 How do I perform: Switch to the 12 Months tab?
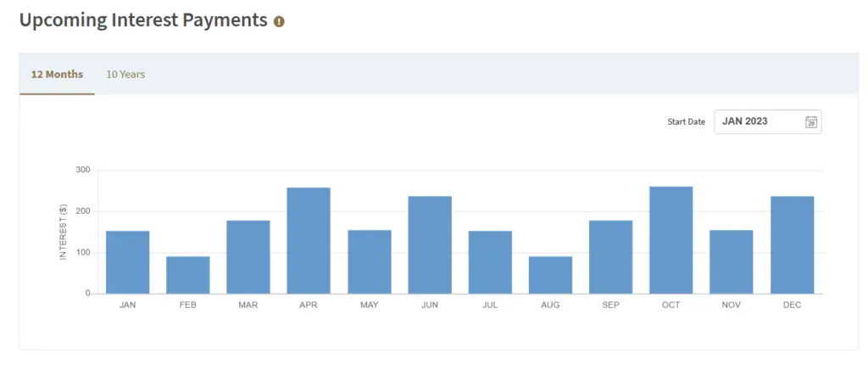57,74
